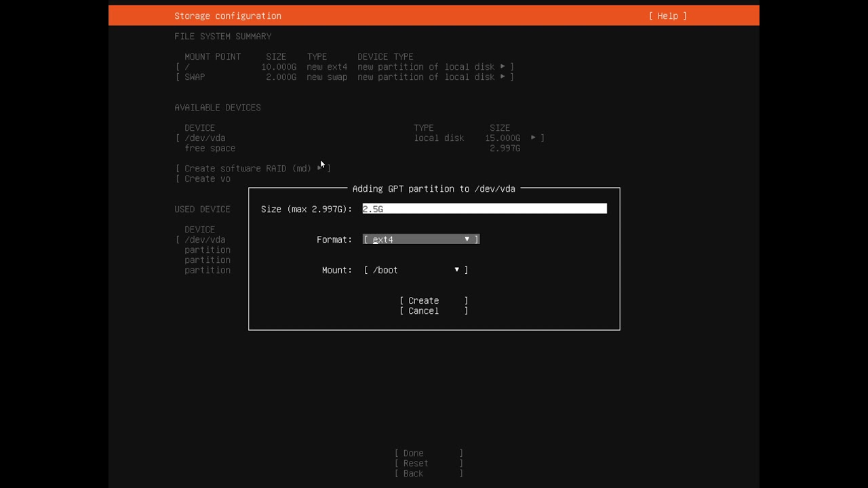Click the 2.000G swap size value
The width and height of the screenshot is (868, 488).
[281, 77]
